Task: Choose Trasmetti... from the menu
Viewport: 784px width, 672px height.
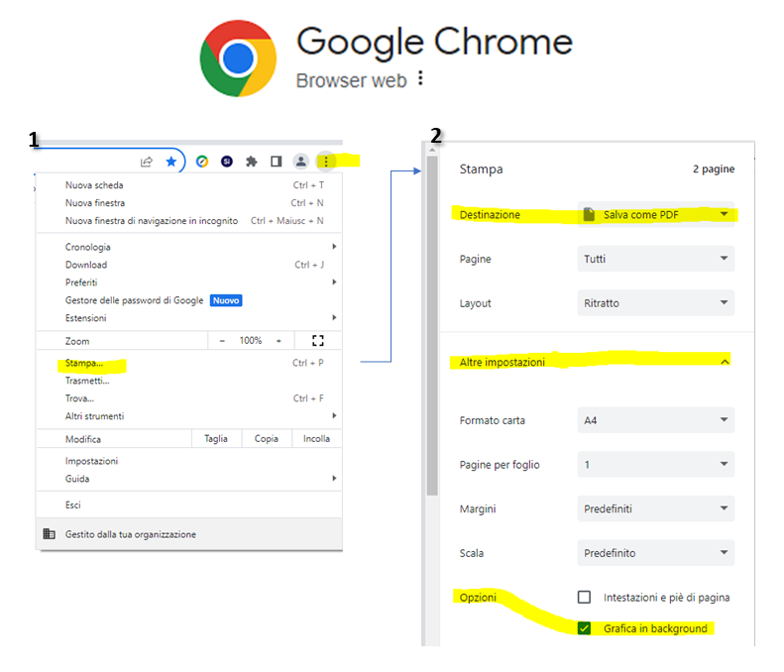Action: 189,381
